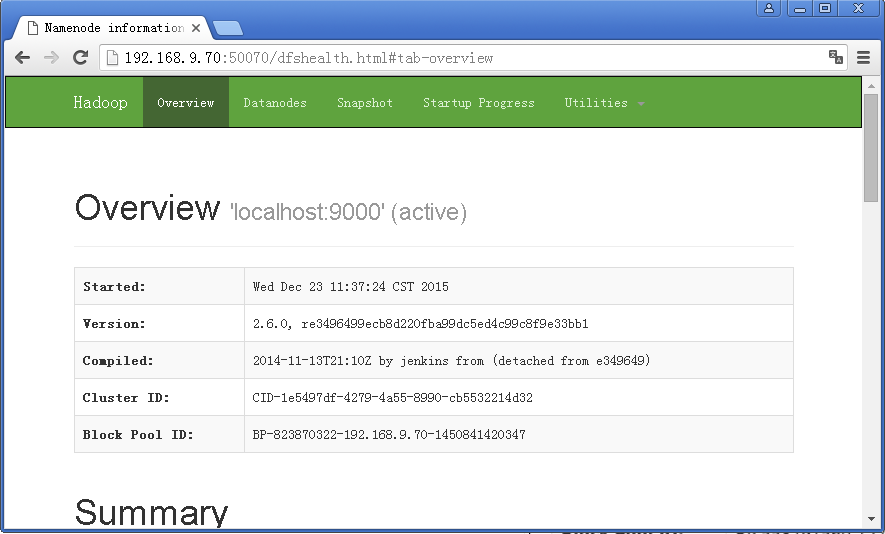The height and width of the screenshot is (534, 885).
Task: Open the Startup Progress tab
Action: point(479,102)
